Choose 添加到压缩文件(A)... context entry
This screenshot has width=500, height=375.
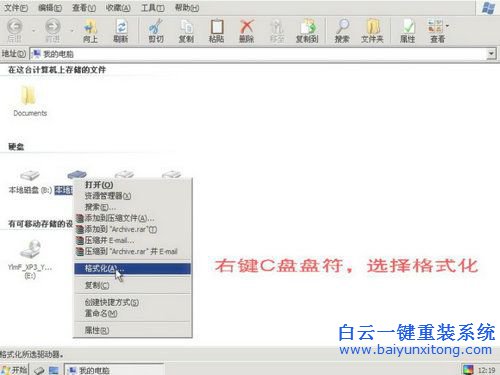(x=132, y=218)
